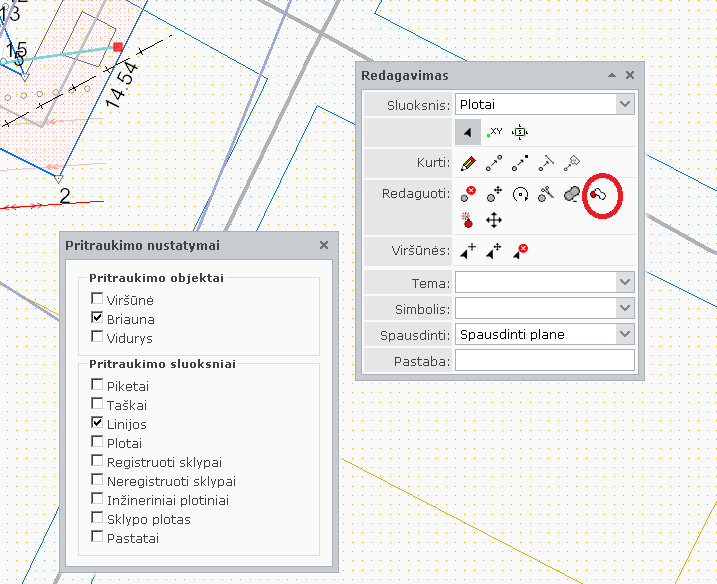Tick the Pastatai checkbox
Viewport: 717px width, 584px height.
tap(97, 536)
